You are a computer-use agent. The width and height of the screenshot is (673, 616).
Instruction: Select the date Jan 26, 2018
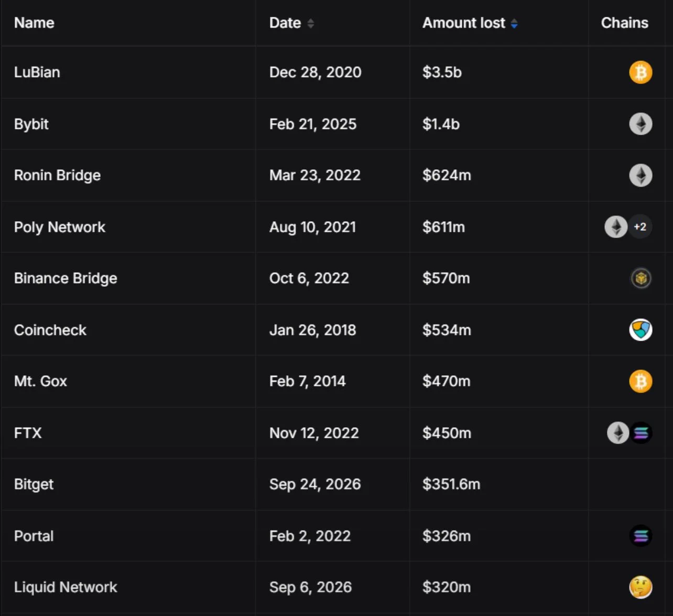tap(313, 330)
